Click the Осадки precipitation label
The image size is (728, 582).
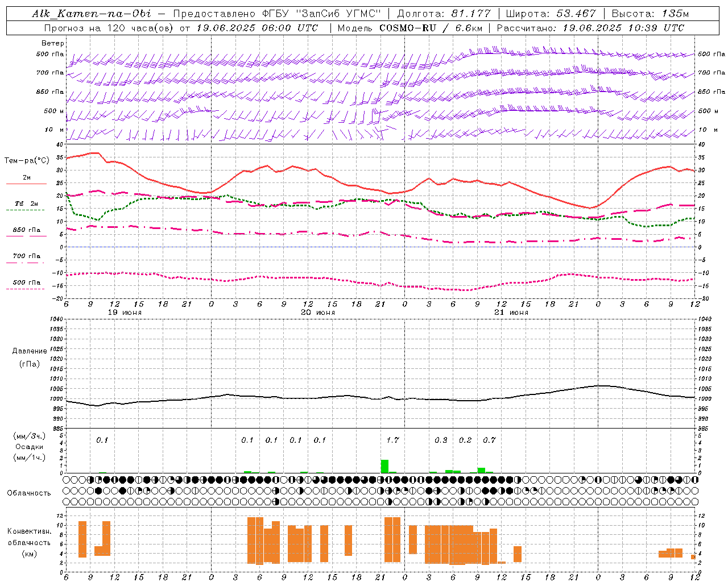(30, 447)
